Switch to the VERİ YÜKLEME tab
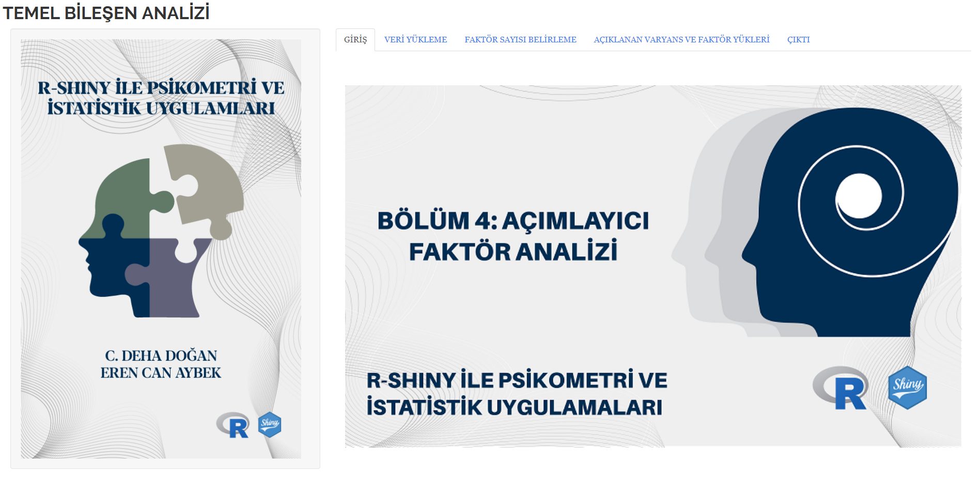This screenshot has width=980, height=487. click(415, 40)
